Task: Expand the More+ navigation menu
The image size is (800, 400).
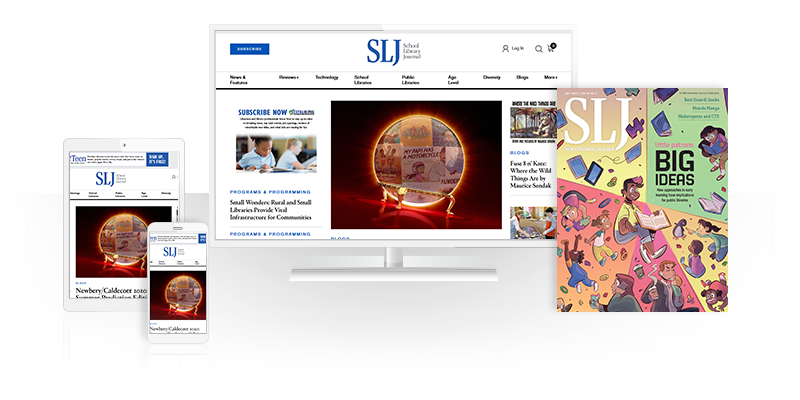Action: (551, 77)
